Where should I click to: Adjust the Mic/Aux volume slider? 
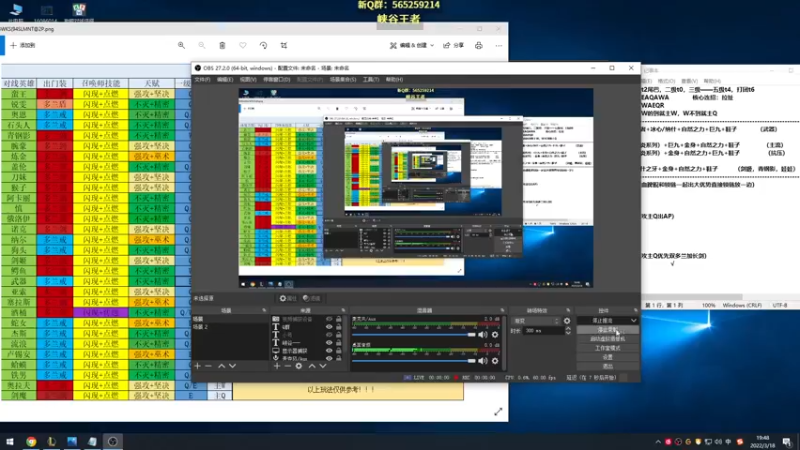[414, 335]
